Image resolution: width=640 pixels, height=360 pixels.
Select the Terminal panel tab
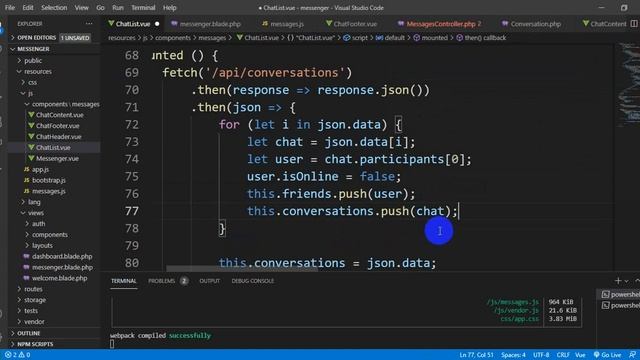(x=124, y=281)
